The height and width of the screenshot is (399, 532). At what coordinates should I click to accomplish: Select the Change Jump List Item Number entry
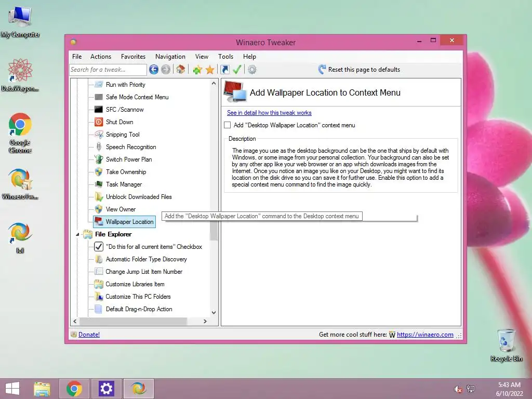tap(144, 272)
